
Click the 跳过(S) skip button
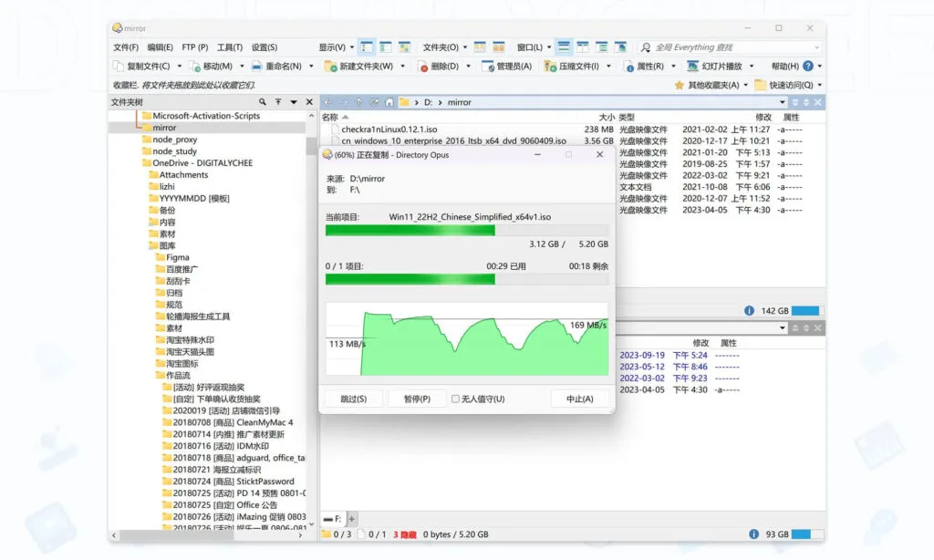pyautogui.click(x=353, y=399)
